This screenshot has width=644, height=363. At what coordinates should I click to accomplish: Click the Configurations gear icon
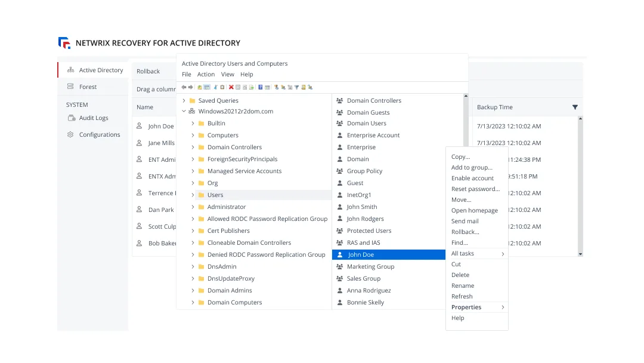(70, 134)
